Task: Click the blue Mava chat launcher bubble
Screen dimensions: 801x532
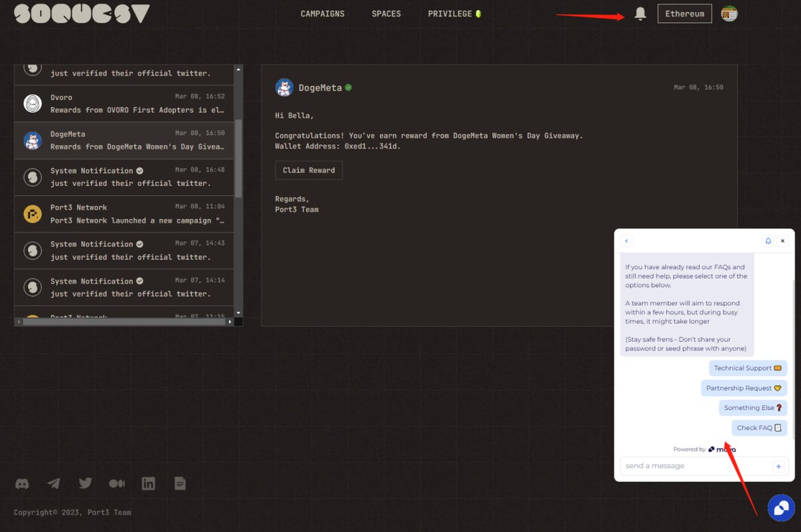Action: [780, 507]
